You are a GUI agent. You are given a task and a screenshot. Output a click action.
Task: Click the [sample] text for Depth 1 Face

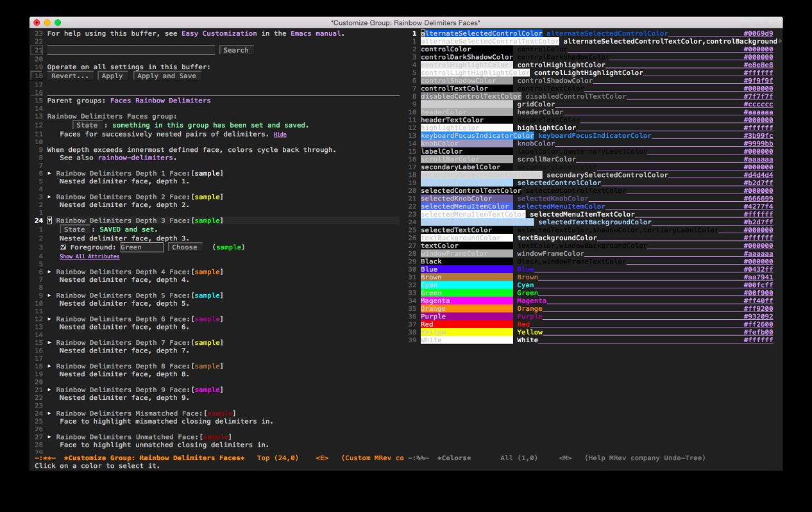207,174
